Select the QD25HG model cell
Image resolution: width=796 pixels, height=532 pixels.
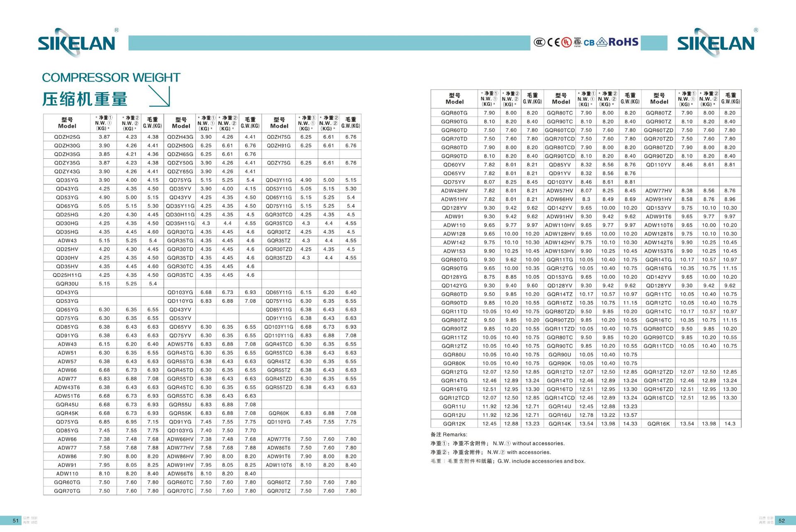[67, 215]
